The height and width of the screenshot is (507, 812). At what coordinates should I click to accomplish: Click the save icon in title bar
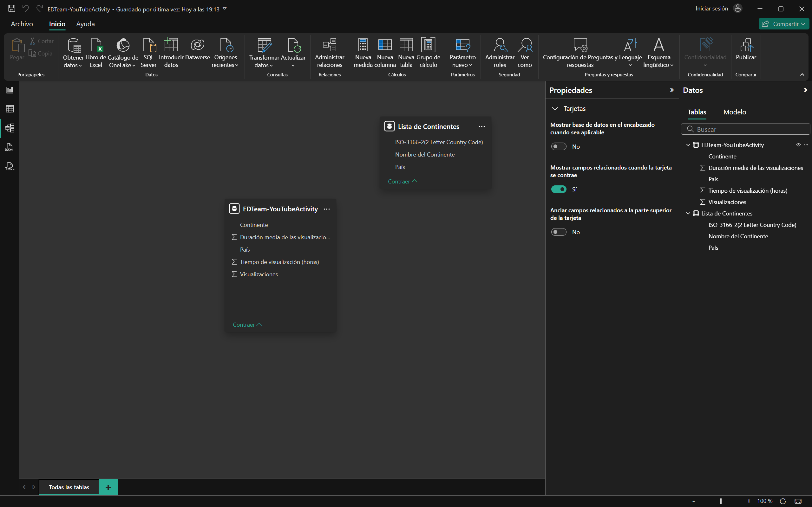click(11, 8)
